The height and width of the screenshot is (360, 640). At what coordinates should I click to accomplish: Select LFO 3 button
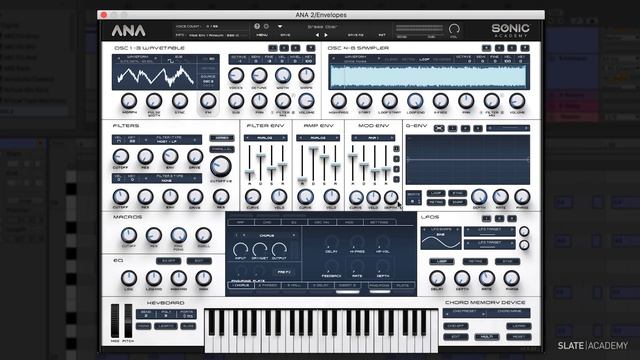pyautogui.click(x=512, y=218)
